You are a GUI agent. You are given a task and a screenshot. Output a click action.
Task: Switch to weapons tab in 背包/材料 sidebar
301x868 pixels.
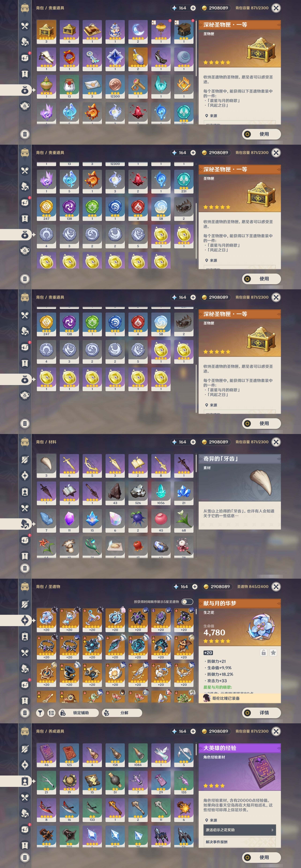pyautogui.click(x=25, y=460)
